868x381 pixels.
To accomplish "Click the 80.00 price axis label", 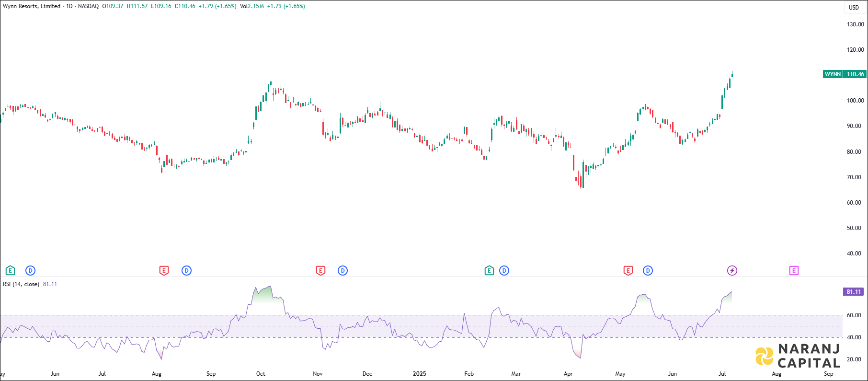I will 854,152.
